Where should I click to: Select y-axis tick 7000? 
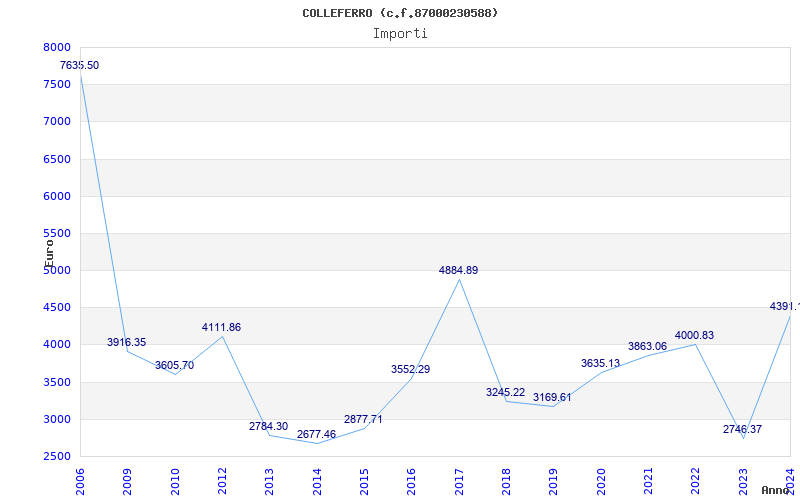click(x=57, y=122)
